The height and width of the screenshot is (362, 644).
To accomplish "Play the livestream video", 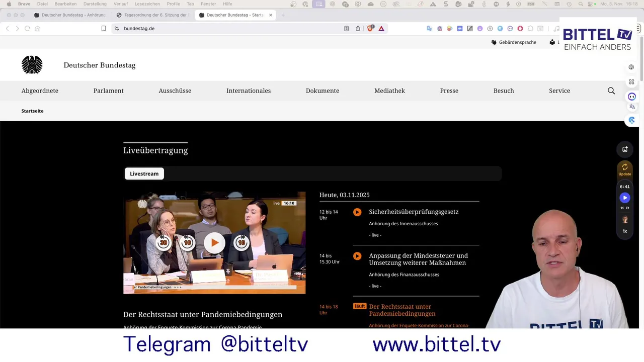I will [214, 243].
